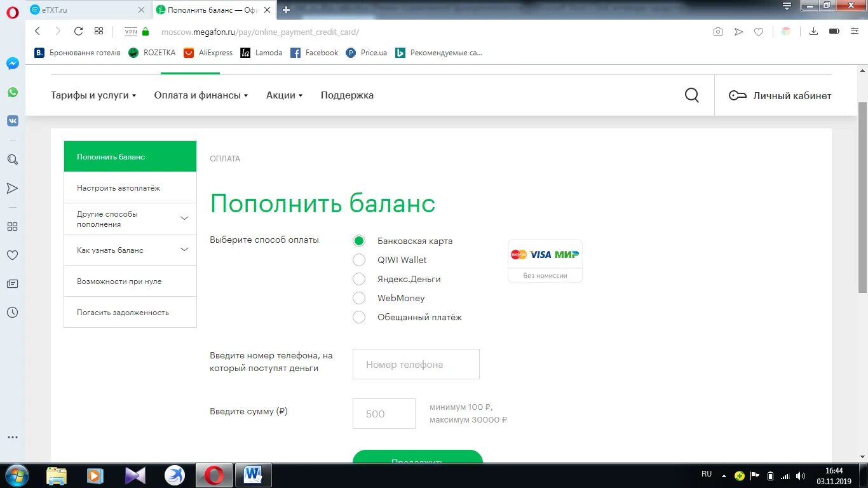868x488 pixels.
Task: Open the Facebook bookmark
Action: click(314, 53)
